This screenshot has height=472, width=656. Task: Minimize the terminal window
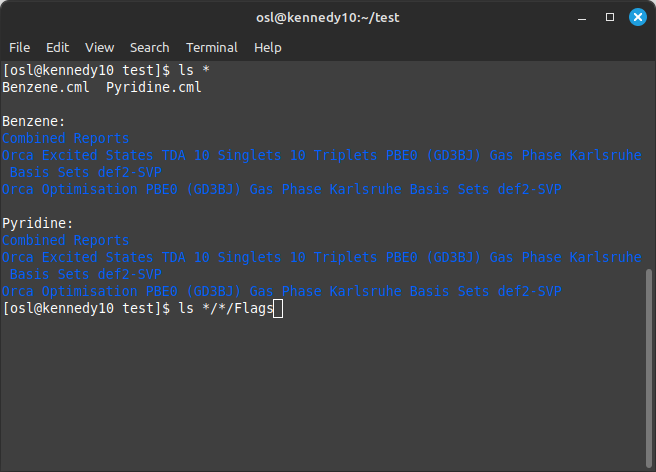pyautogui.click(x=582, y=18)
